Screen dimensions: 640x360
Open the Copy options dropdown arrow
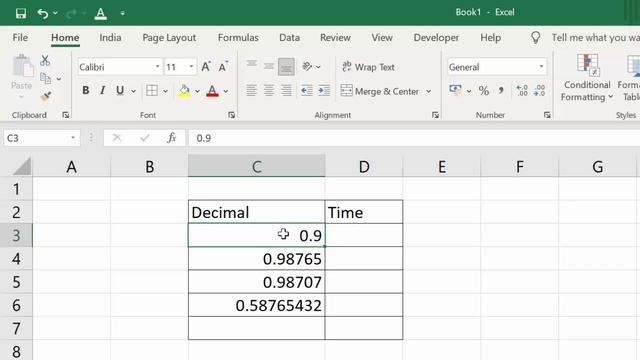tap(59, 79)
